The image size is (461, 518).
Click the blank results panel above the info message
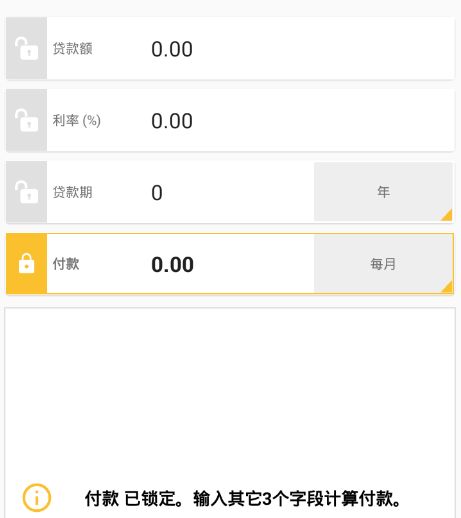230,390
